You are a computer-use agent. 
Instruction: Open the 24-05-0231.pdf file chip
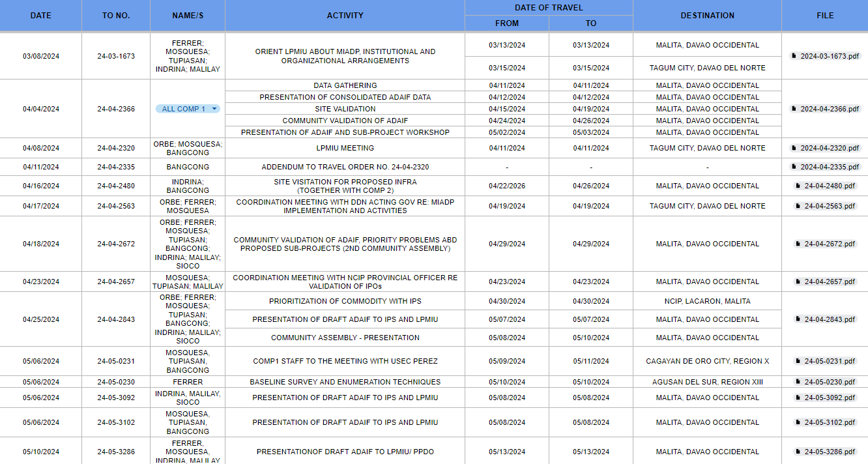825,361
